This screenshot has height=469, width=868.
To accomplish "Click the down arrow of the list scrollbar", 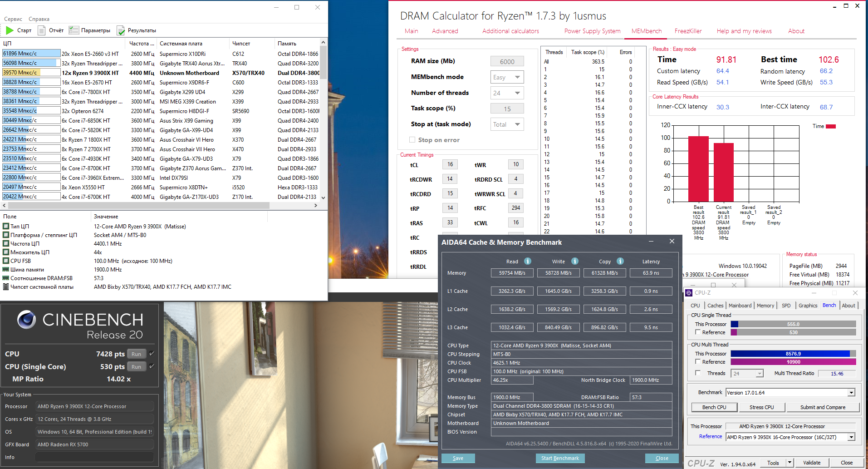I will pyautogui.click(x=323, y=197).
